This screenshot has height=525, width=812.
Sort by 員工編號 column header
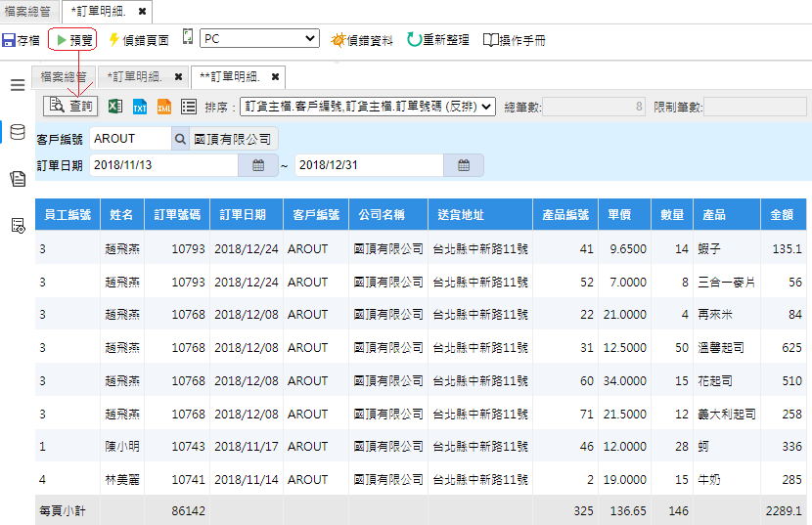coord(68,214)
